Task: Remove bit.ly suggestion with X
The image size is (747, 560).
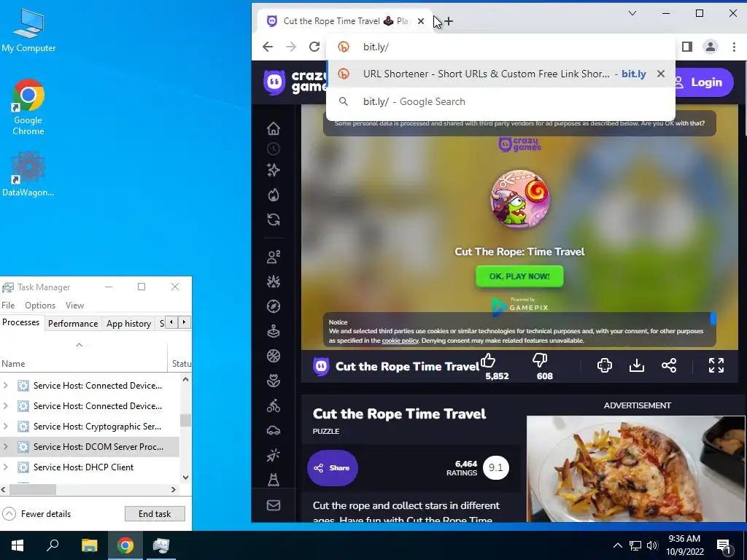Action: pyautogui.click(x=661, y=74)
